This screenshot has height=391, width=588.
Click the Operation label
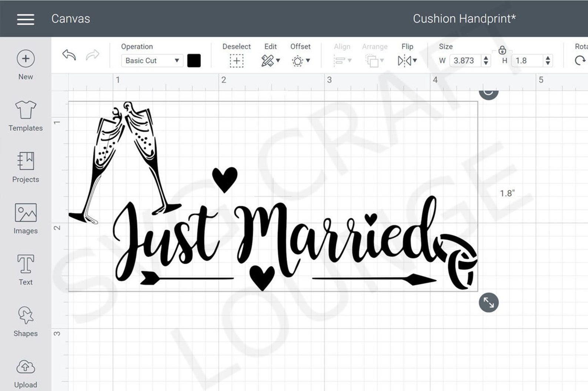point(137,47)
